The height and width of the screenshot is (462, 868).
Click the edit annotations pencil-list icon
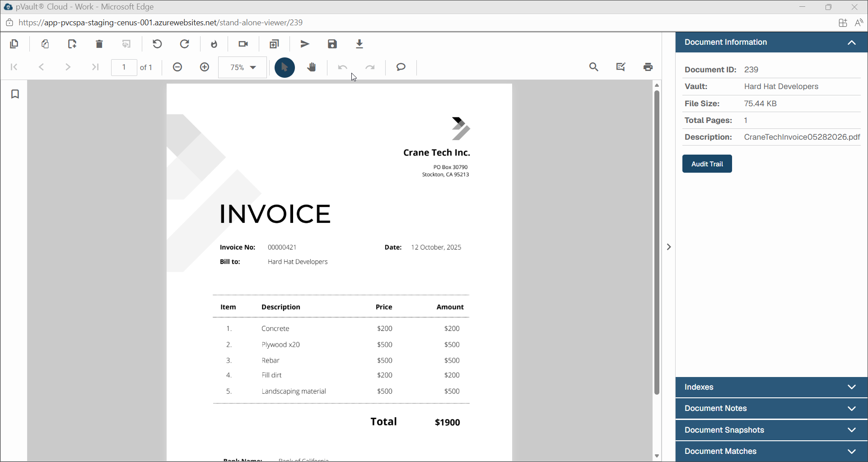(x=621, y=67)
